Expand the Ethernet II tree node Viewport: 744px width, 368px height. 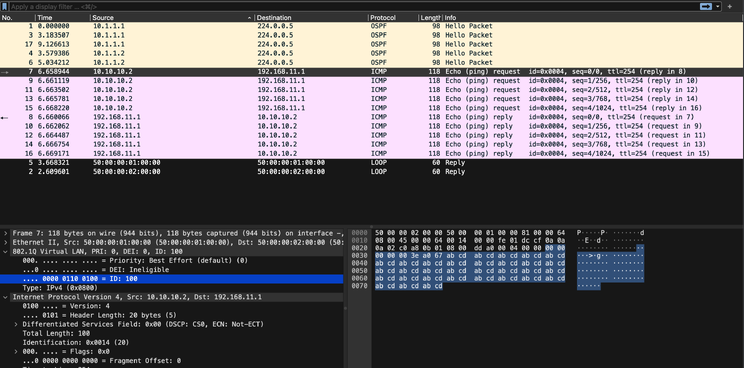(5, 242)
